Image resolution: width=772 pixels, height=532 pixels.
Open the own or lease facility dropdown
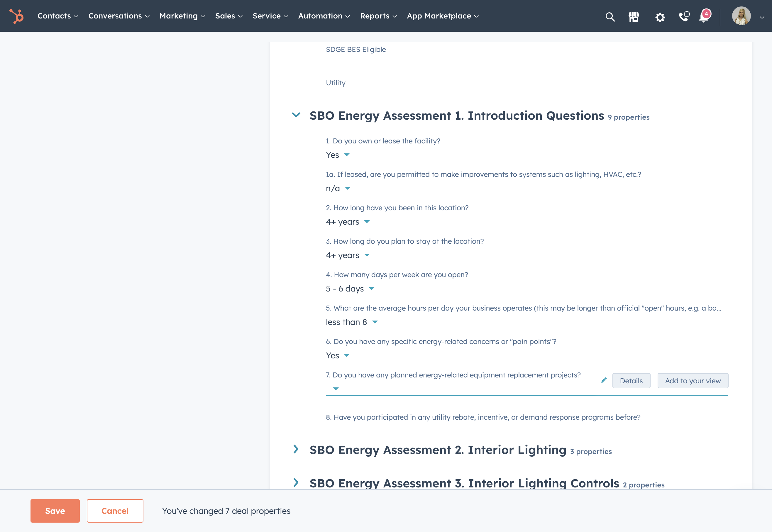click(338, 155)
